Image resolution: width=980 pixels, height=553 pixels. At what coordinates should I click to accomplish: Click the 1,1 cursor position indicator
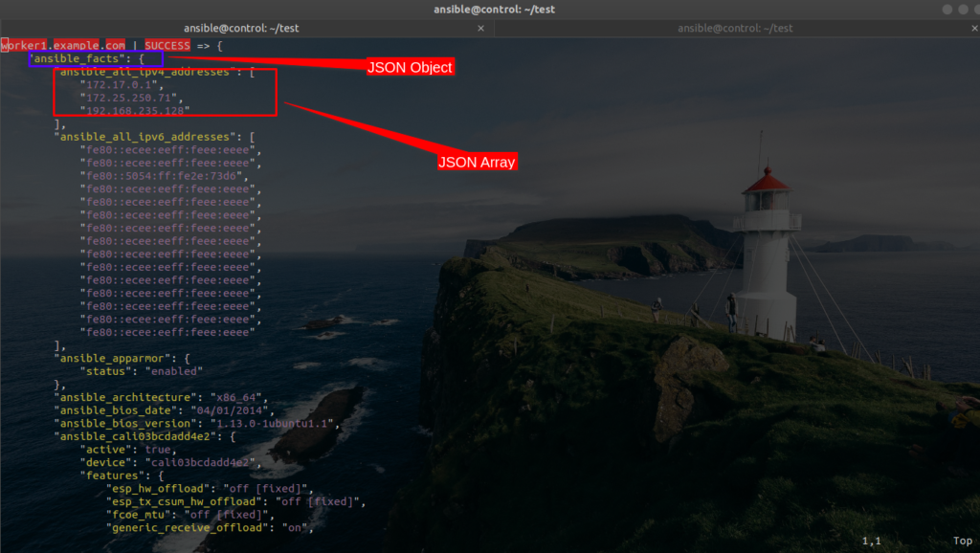871,542
